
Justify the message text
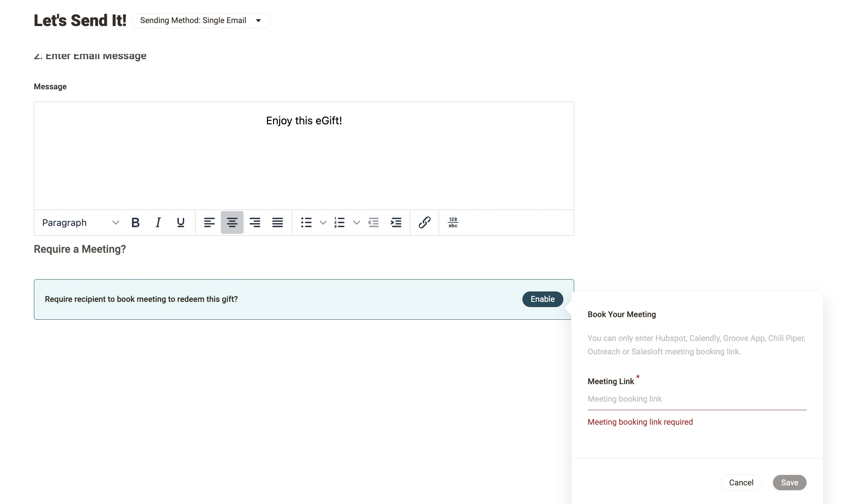[x=277, y=223]
